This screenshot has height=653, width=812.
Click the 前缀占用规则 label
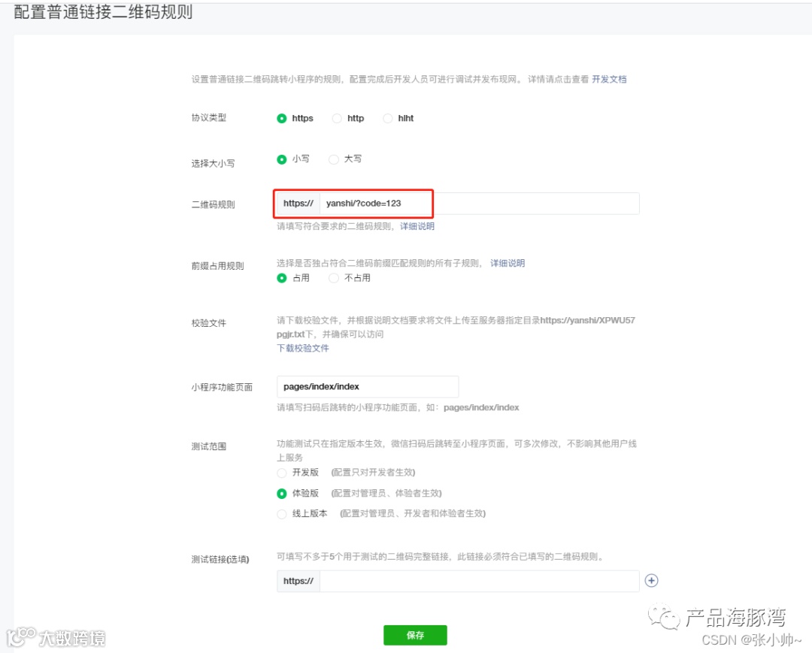[x=217, y=266]
